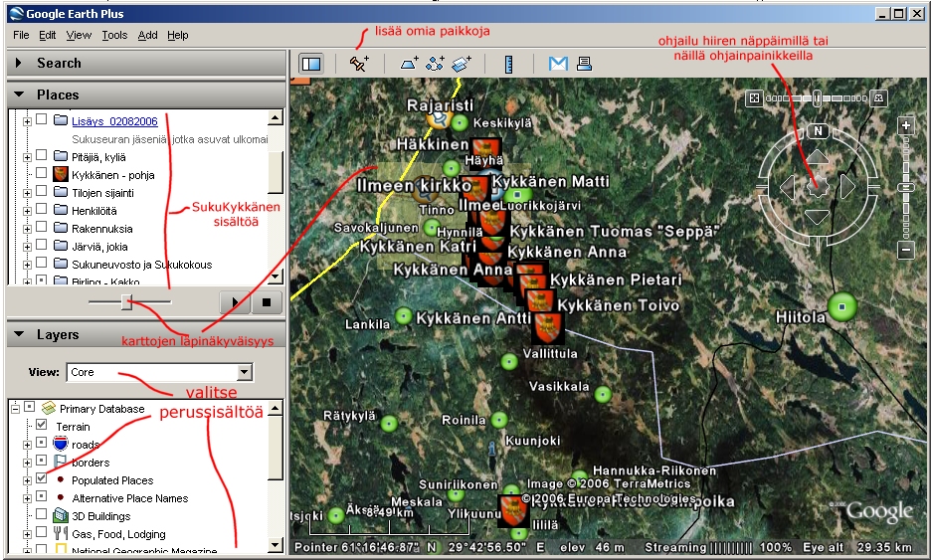Click the tilt slider at top of map

(x=817, y=98)
